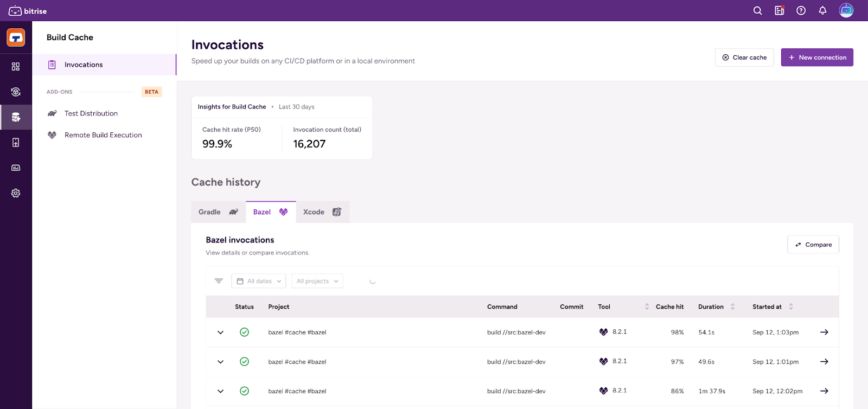
Task: Open the All projects dropdown
Action: coord(317,281)
